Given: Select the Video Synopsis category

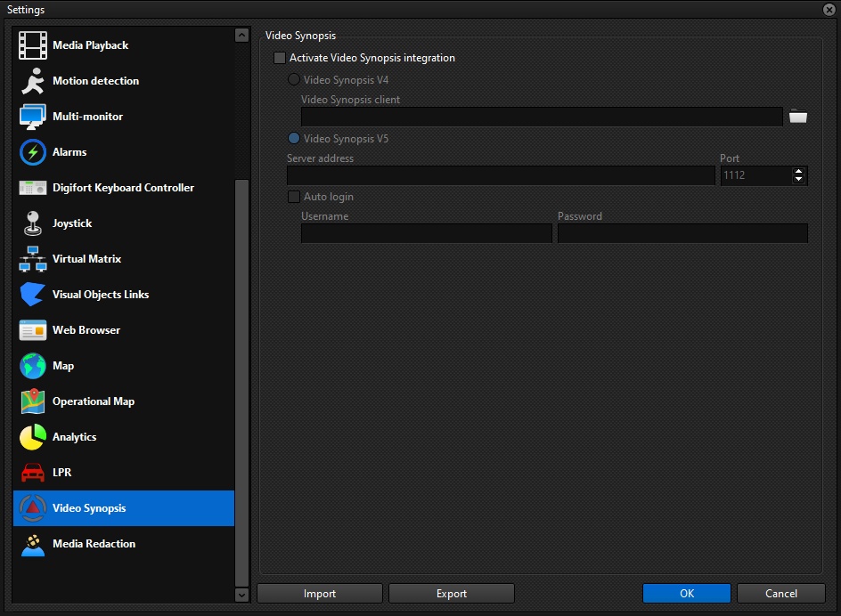Looking at the screenshot, I should pyautogui.click(x=123, y=508).
